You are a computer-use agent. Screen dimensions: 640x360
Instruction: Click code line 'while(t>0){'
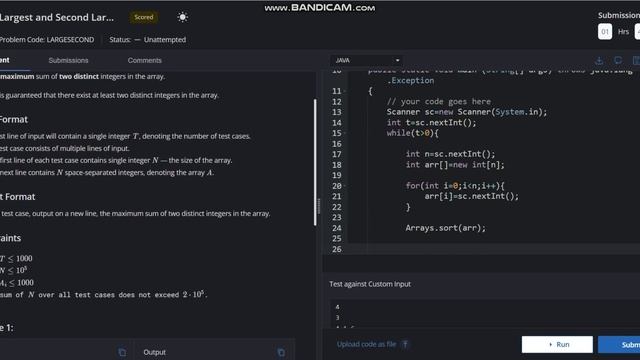[x=412, y=133]
